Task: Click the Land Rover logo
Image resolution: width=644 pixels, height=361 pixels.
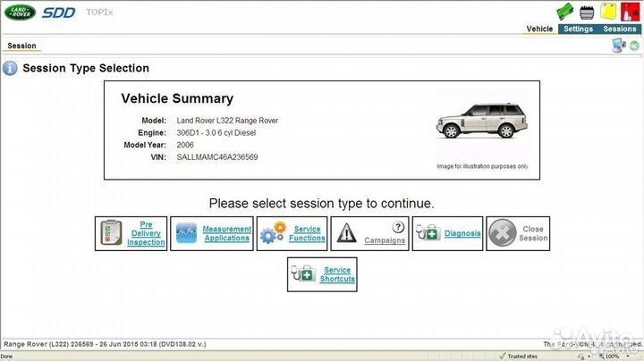Action: pyautogui.click(x=20, y=13)
